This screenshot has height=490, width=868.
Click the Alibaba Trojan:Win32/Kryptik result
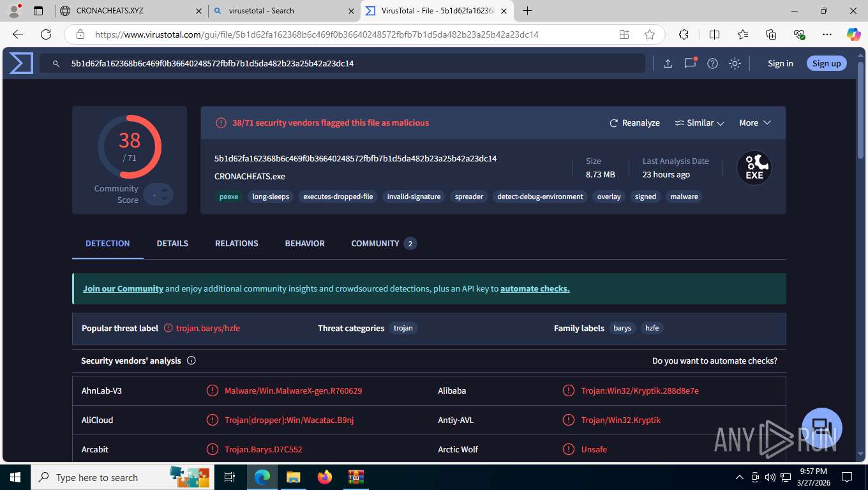click(x=640, y=390)
